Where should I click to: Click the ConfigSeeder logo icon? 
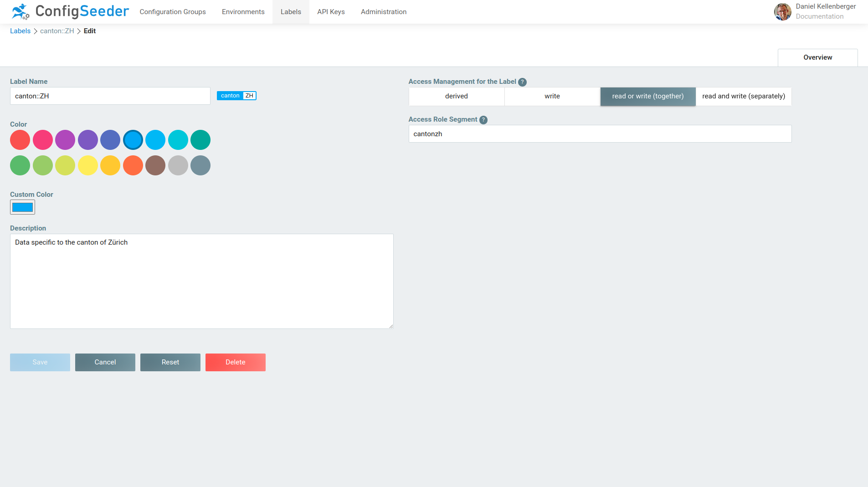point(21,11)
